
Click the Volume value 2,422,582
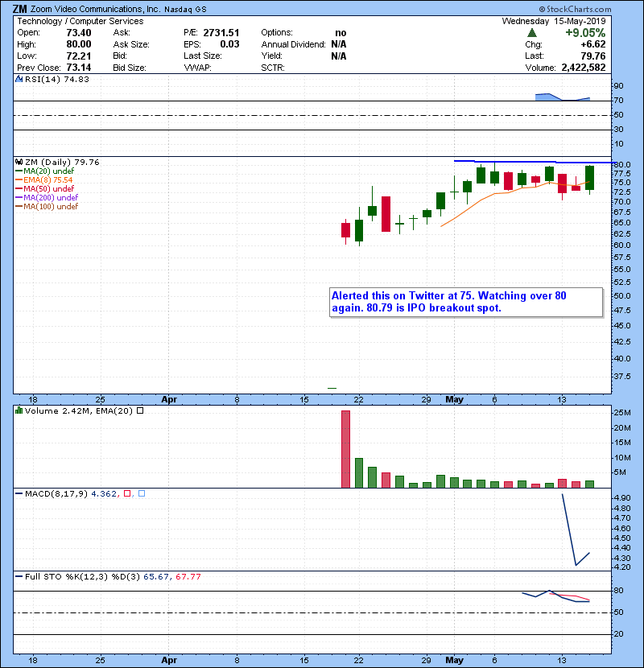tap(584, 68)
